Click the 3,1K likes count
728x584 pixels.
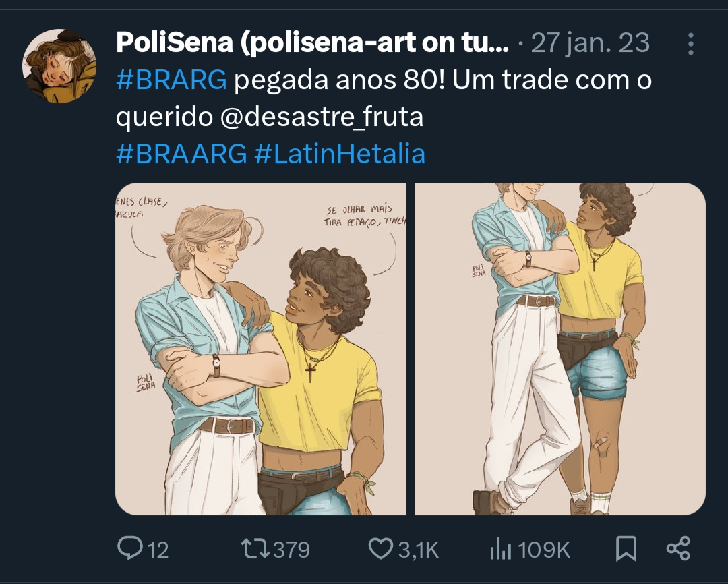pos(419,550)
